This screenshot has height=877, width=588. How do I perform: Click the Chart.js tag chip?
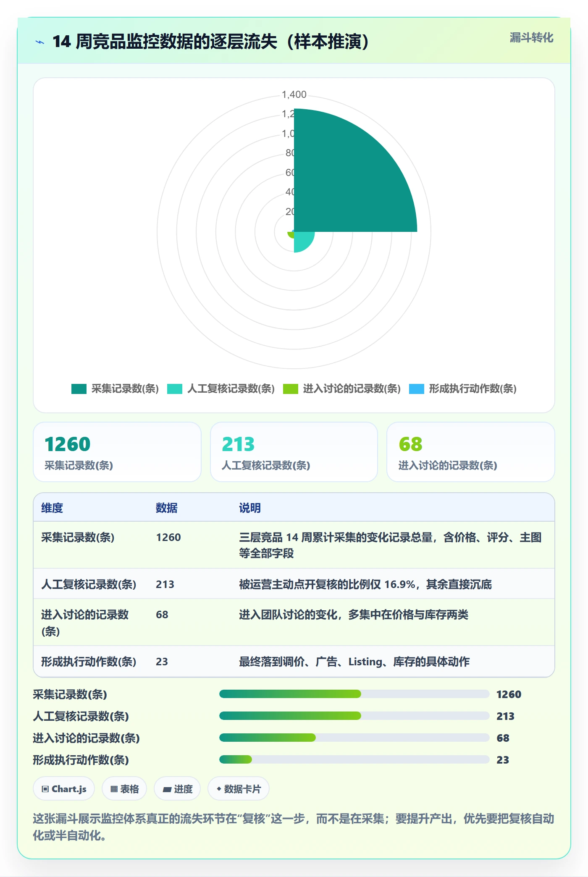click(x=64, y=789)
